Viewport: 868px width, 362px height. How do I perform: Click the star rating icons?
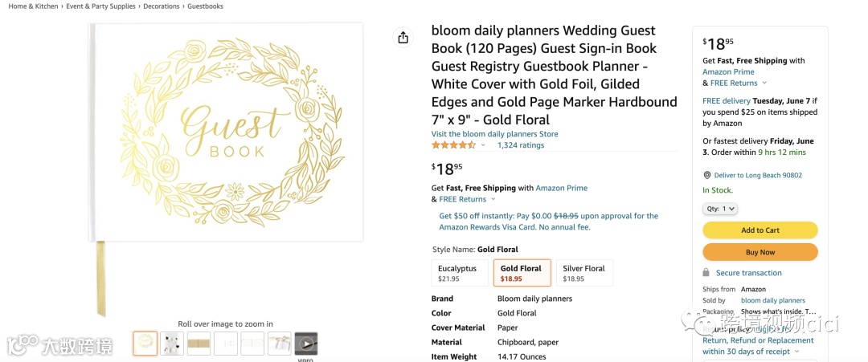(453, 145)
